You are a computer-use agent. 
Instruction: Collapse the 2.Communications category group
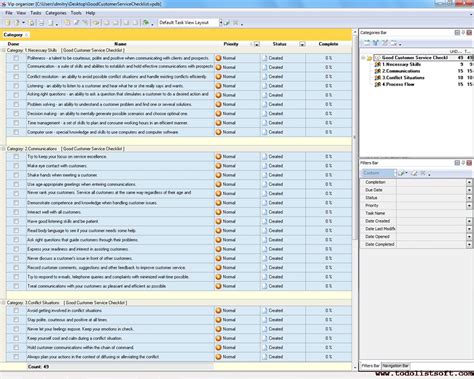click(3, 149)
